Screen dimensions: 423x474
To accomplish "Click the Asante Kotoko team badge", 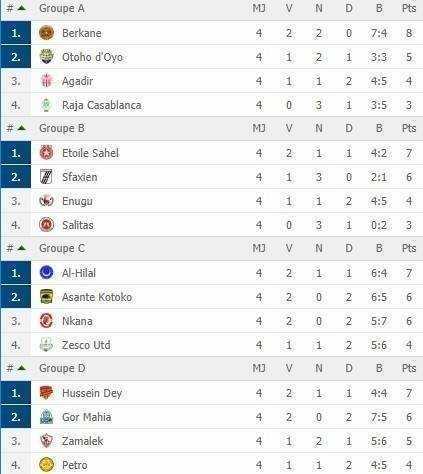I will pyautogui.click(x=46, y=297).
